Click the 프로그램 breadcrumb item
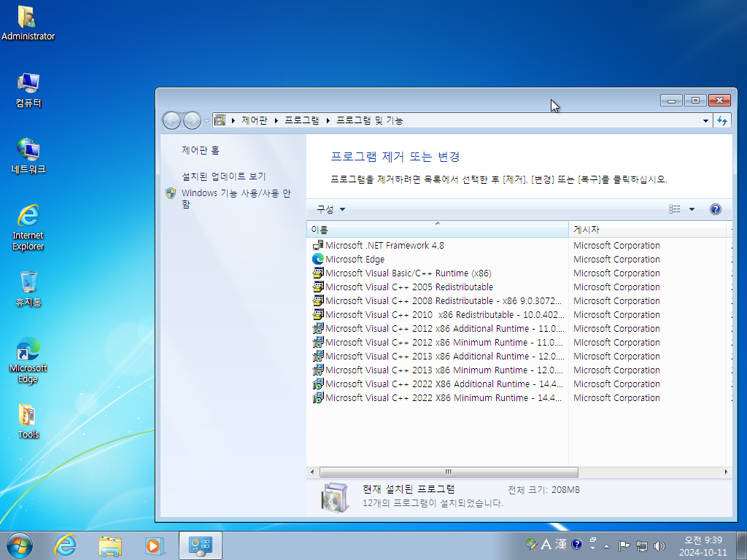This screenshot has width=747, height=560. (301, 120)
